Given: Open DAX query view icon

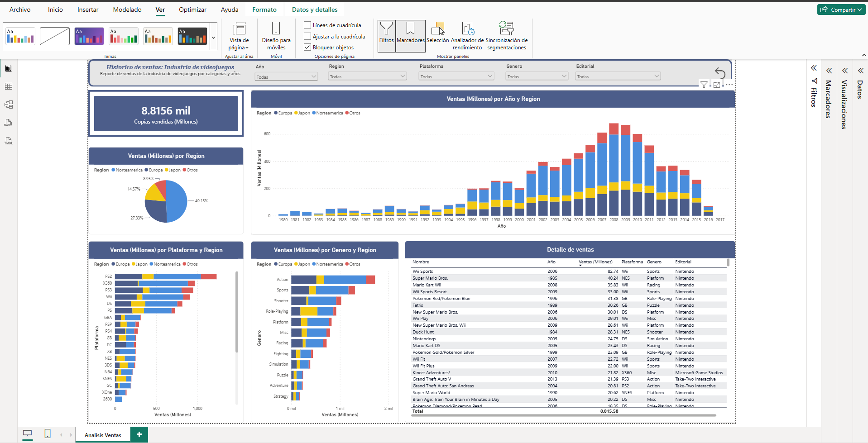Looking at the screenshot, I should coord(9,123).
